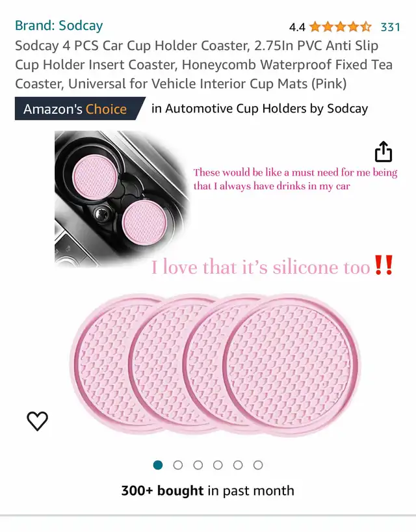
Task: Tap the Amazon's Choice badge
Action: pyautogui.click(x=80, y=109)
